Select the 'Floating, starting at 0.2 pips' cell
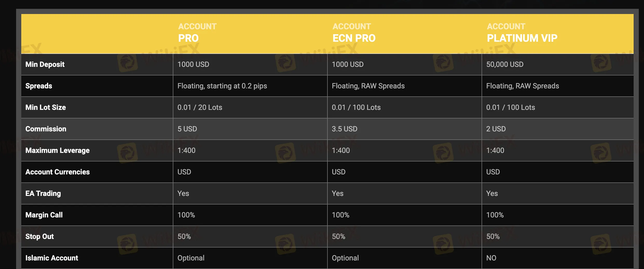The height and width of the screenshot is (269, 644). (222, 86)
